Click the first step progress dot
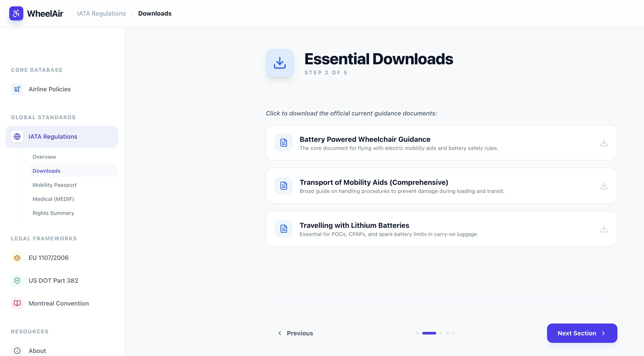 click(417, 333)
